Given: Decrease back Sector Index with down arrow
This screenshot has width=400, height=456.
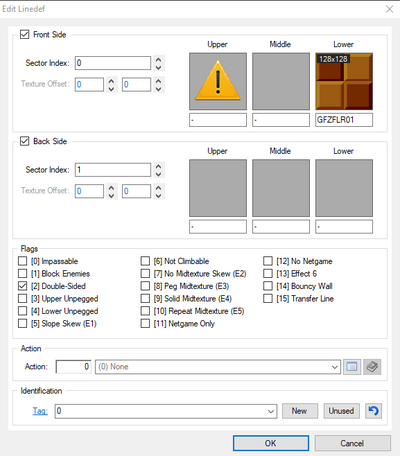Looking at the screenshot, I should tap(159, 174).
